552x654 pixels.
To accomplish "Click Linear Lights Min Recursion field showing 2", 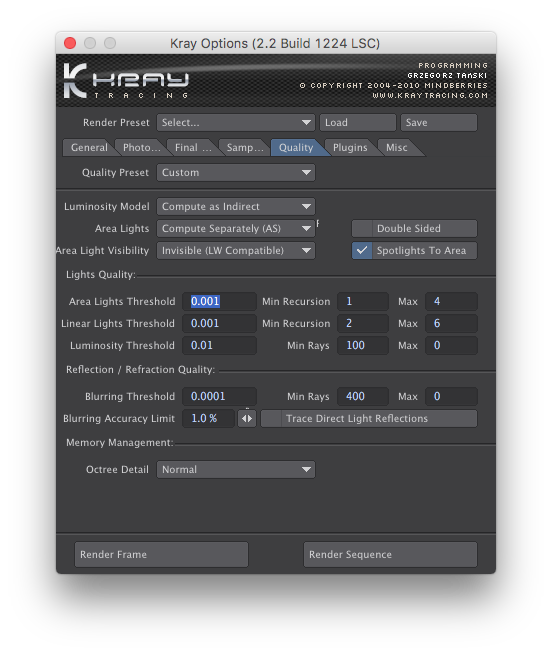I will pos(363,324).
